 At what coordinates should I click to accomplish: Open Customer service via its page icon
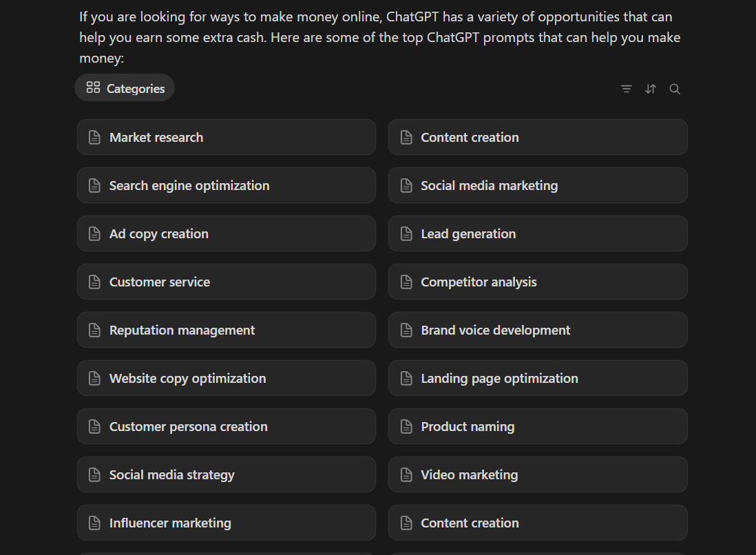click(94, 282)
